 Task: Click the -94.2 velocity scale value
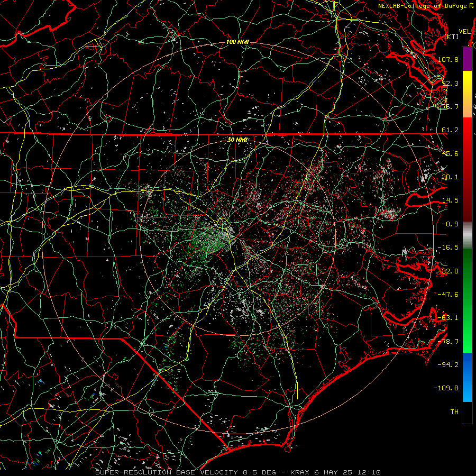click(448, 365)
